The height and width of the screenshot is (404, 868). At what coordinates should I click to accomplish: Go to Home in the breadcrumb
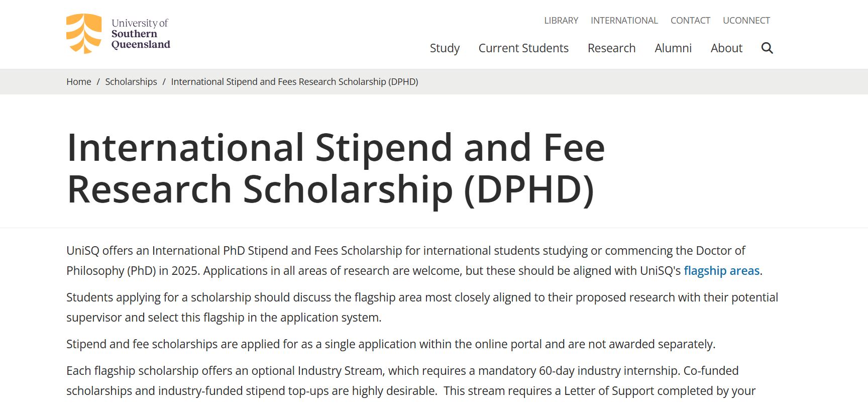(79, 82)
